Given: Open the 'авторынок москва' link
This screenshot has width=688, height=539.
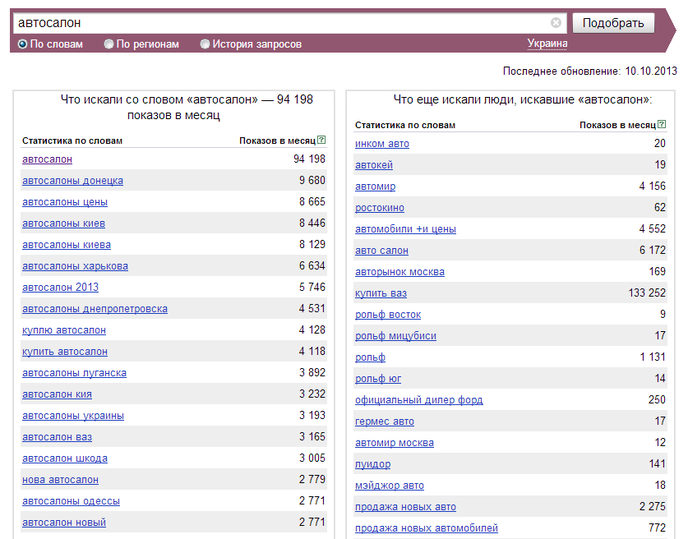Looking at the screenshot, I should [x=400, y=272].
